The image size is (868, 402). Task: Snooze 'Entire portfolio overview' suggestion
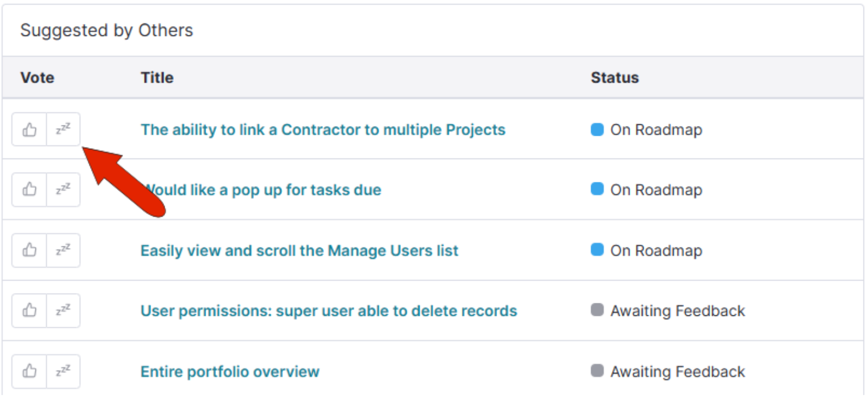coord(63,372)
